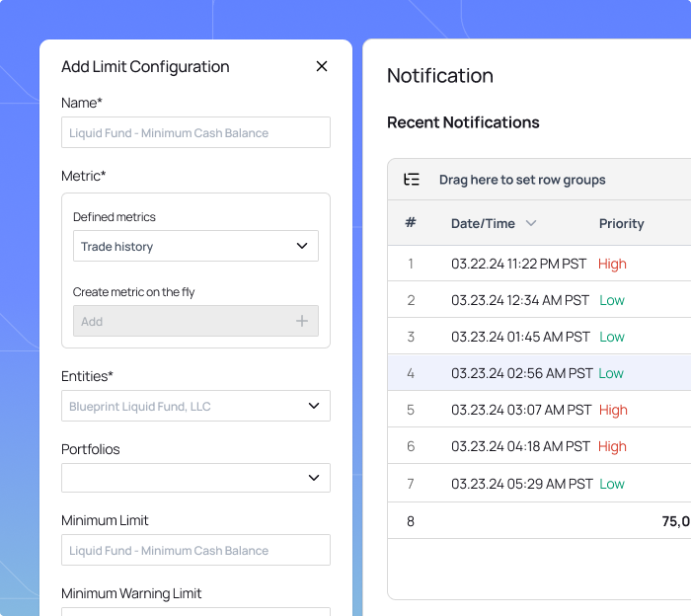Viewport: 691px width, 616px height.
Task: Click the Low priority in row 2
Action: tap(612, 300)
